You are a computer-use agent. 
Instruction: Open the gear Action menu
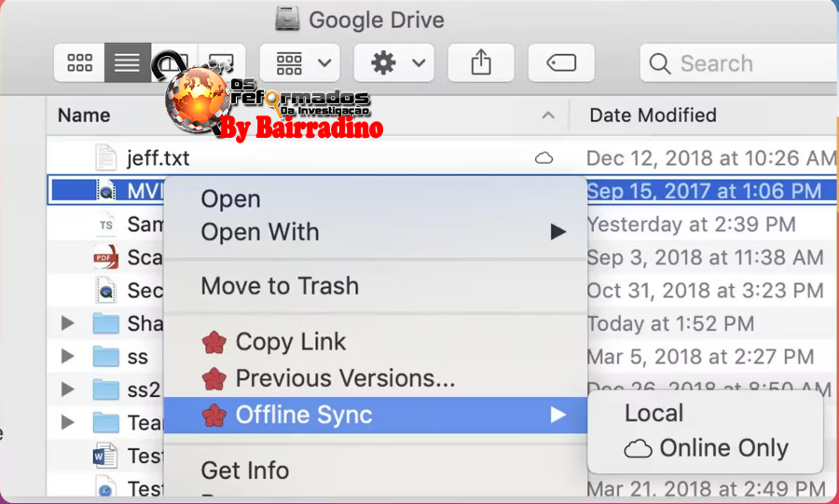[x=393, y=63]
